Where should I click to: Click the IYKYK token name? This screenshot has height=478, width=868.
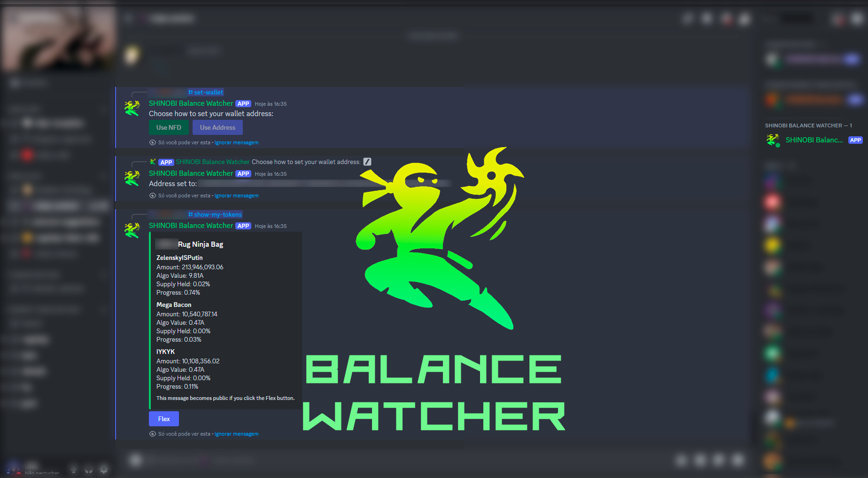(x=165, y=352)
